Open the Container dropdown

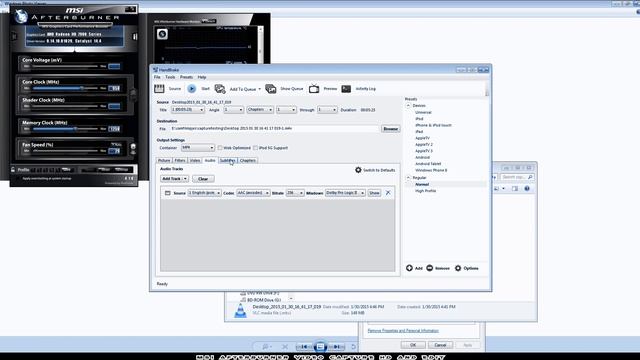pyautogui.click(x=198, y=148)
